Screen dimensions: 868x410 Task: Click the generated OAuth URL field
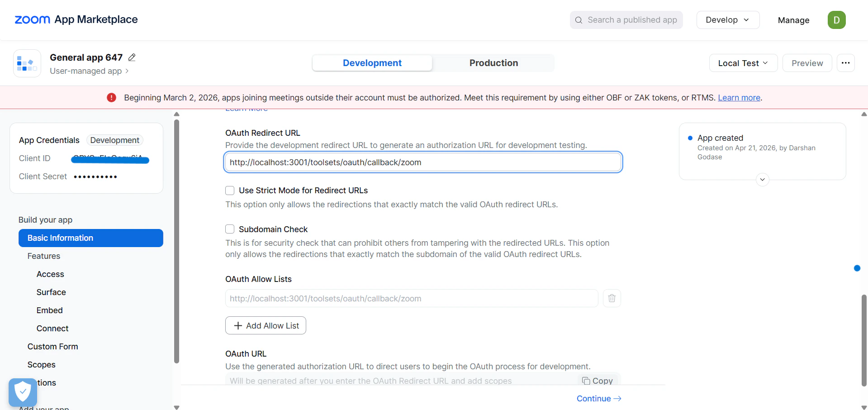(400, 380)
